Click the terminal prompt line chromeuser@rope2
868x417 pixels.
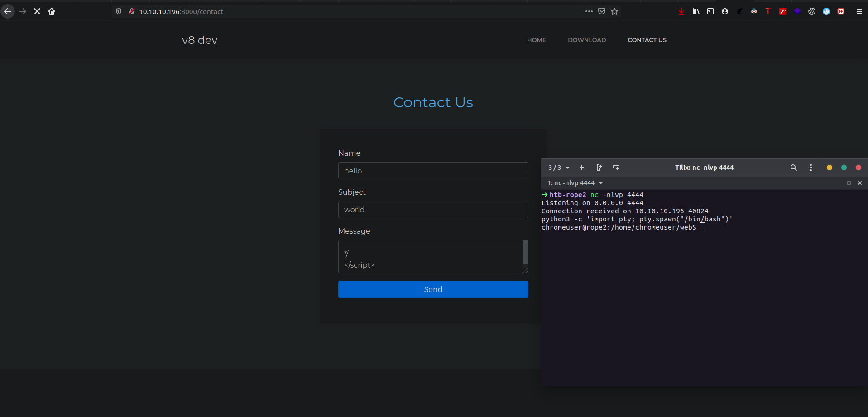pos(623,227)
